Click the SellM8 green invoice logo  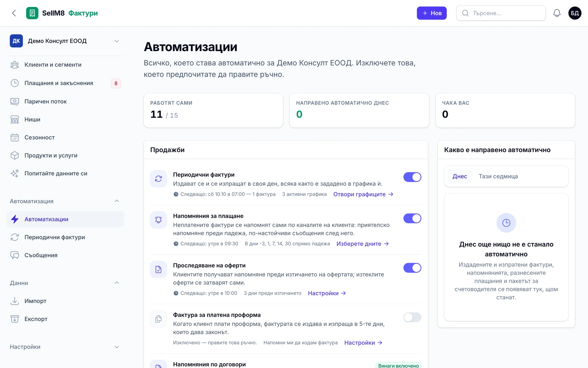click(x=32, y=13)
